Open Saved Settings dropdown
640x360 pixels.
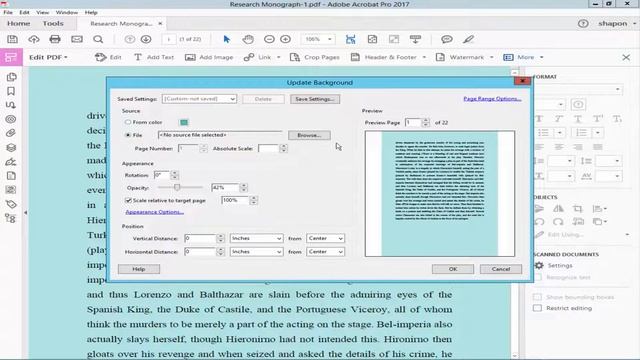click(x=199, y=99)
